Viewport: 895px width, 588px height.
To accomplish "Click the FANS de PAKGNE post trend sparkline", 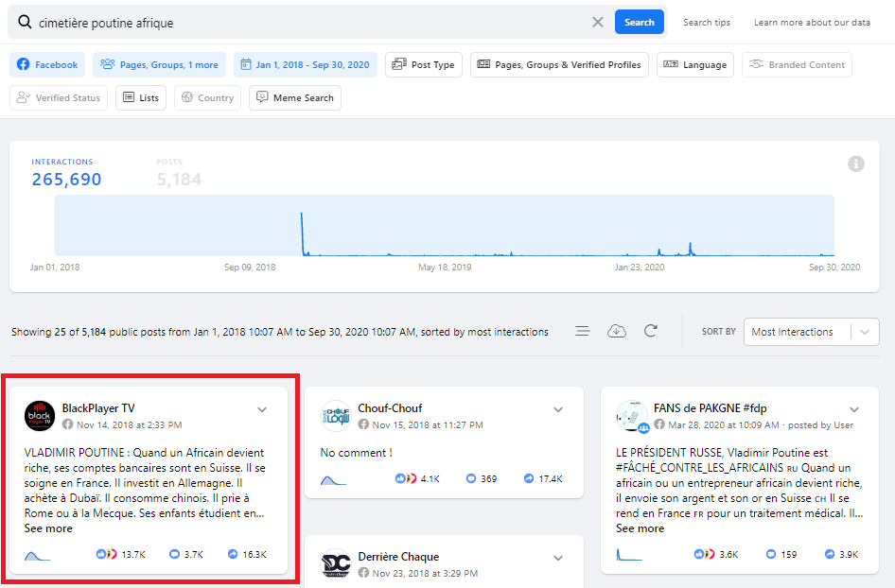I will pos(629,554).
